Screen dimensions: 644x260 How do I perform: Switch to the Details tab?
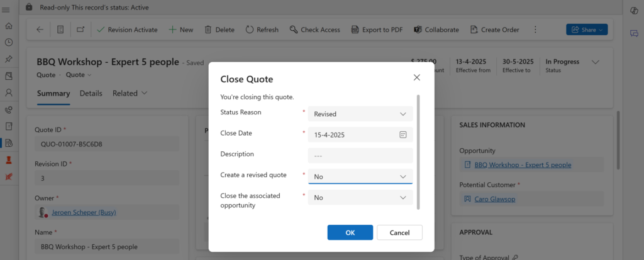(x=91, y=93)
